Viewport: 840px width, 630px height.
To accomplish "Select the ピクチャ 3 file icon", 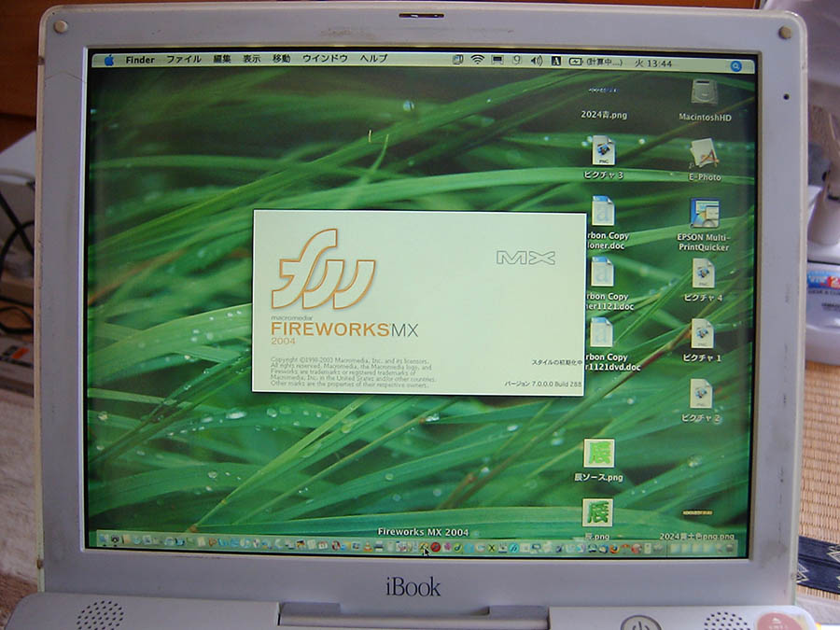I will tap(603, 150).
